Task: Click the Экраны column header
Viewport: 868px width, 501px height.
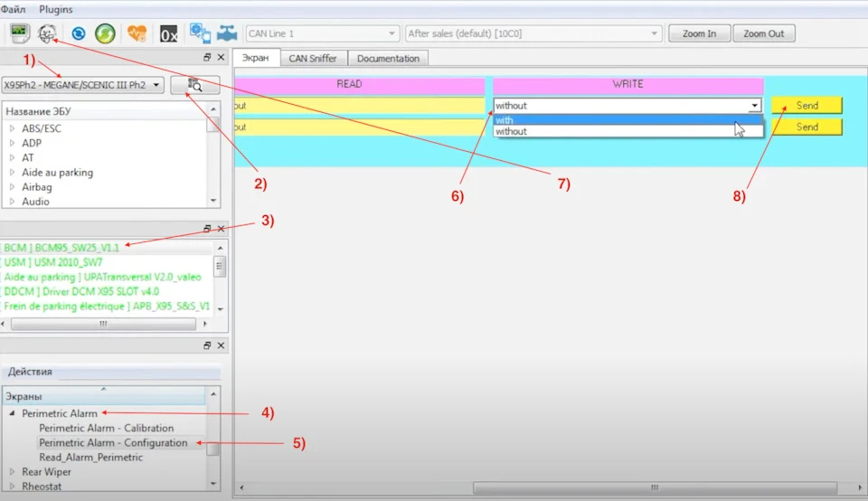Action: coord(103,396)
